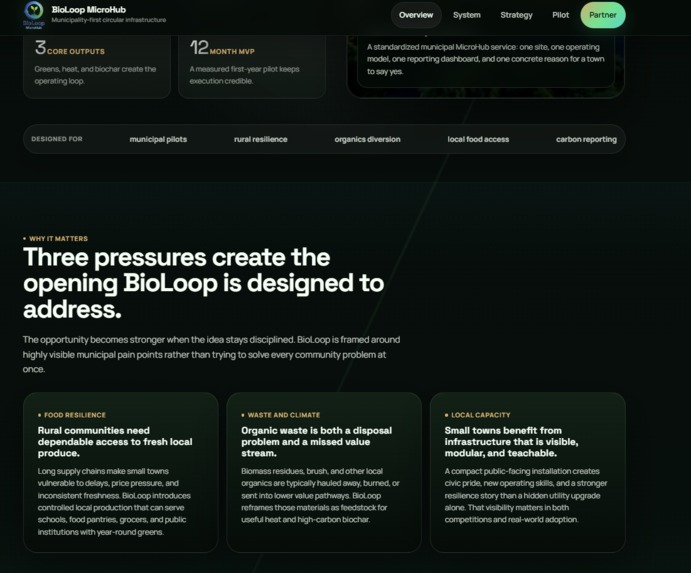This screenshot has width=691, height=573.
Task: Select the 3 Core Outputs stat card
Action: click(97, 66)
